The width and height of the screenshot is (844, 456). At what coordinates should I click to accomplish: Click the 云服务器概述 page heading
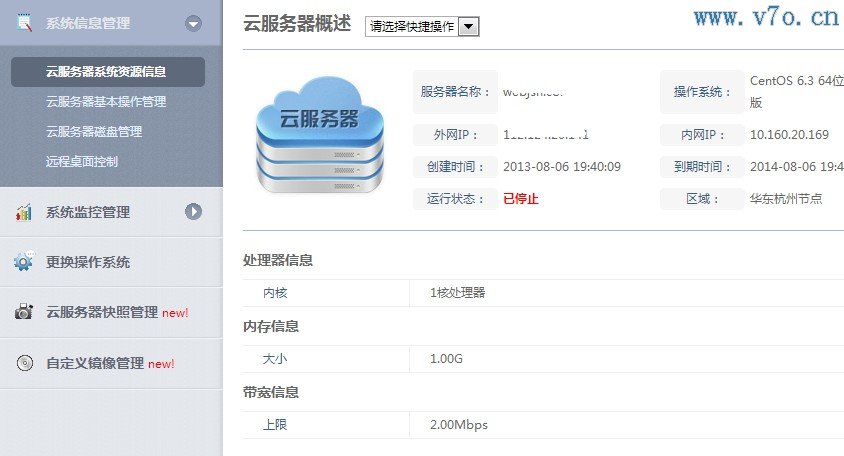297,25
